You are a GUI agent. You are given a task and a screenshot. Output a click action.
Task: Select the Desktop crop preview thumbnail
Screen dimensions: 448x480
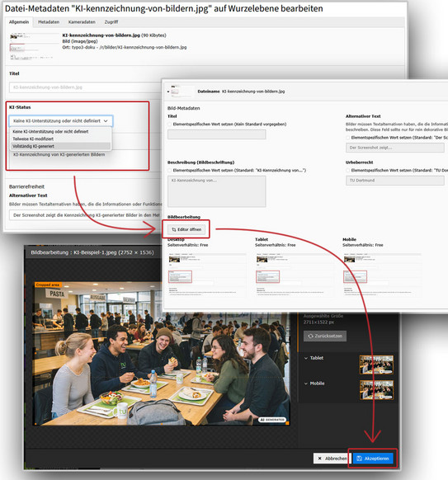(x=207, y=275)
